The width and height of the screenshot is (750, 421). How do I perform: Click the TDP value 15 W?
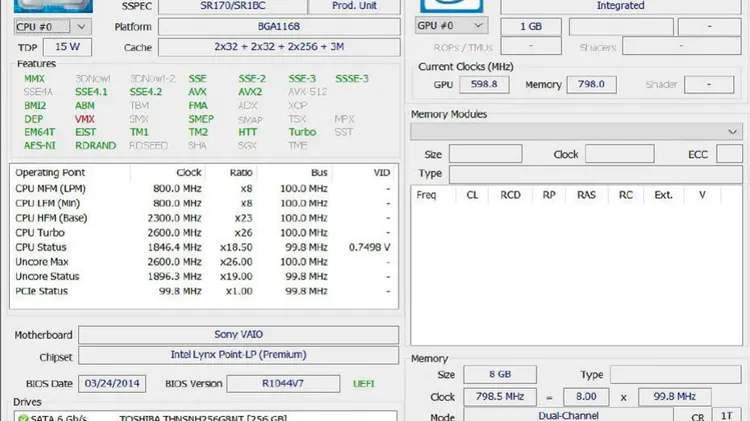pos(67,47)
